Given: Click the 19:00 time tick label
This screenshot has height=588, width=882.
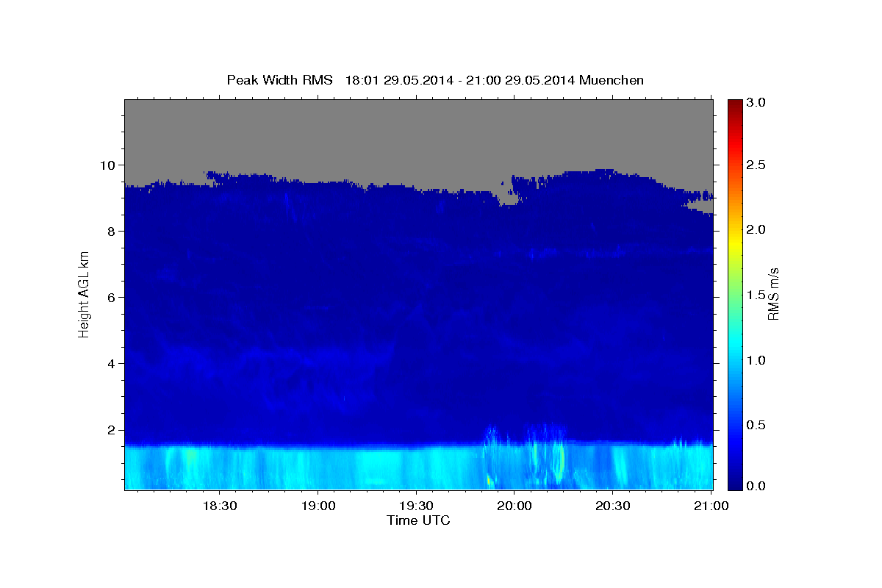Looking at the screenshot, I should click(318, 506).
